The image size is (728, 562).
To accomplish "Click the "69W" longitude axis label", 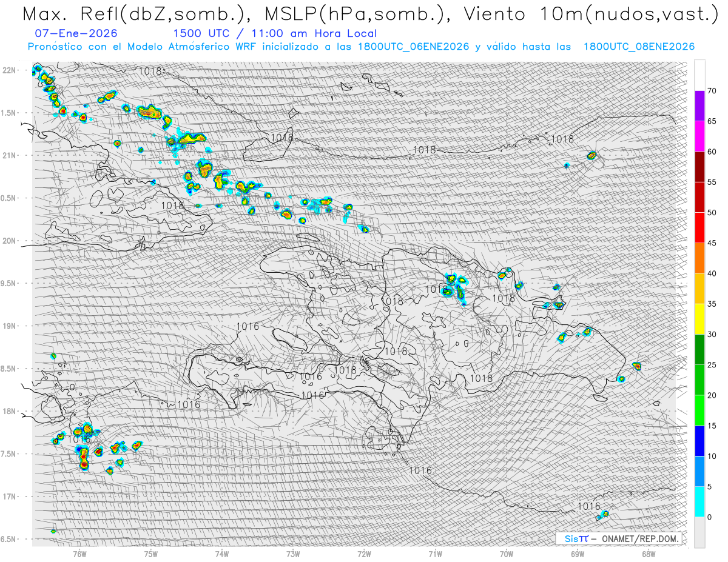I will click(x=578, y=554).
